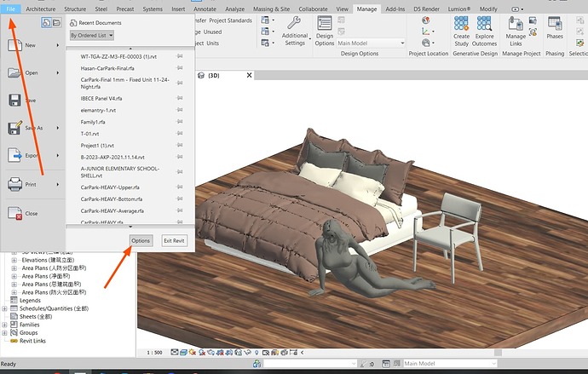588x374 pixels.
Task: Switch to the Annotate ribbon tab
Action: point(205,9)
